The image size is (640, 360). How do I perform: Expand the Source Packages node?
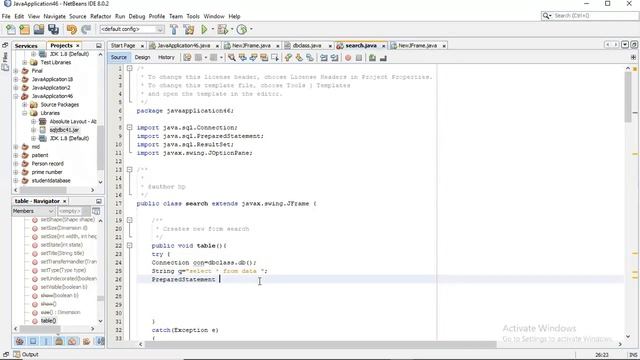[x=24, y=105]
